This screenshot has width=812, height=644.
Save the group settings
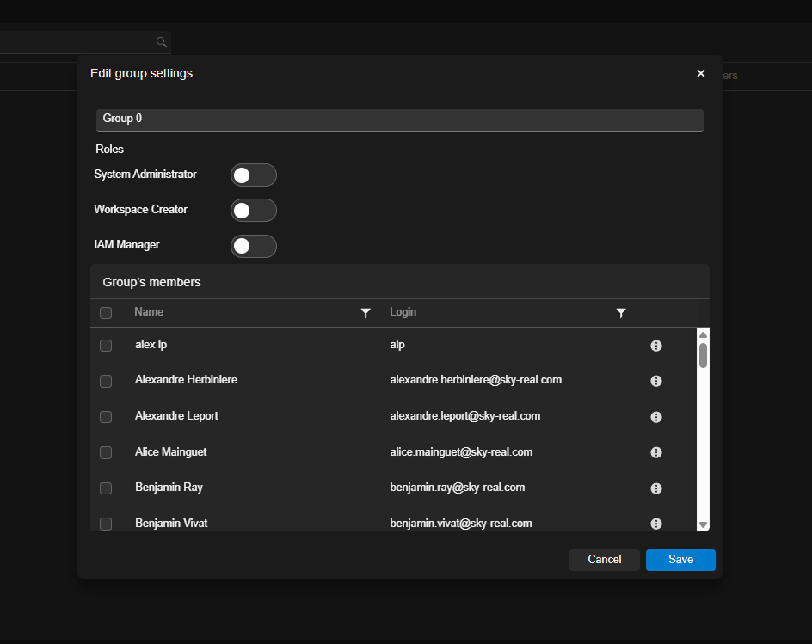pos(680,560)
